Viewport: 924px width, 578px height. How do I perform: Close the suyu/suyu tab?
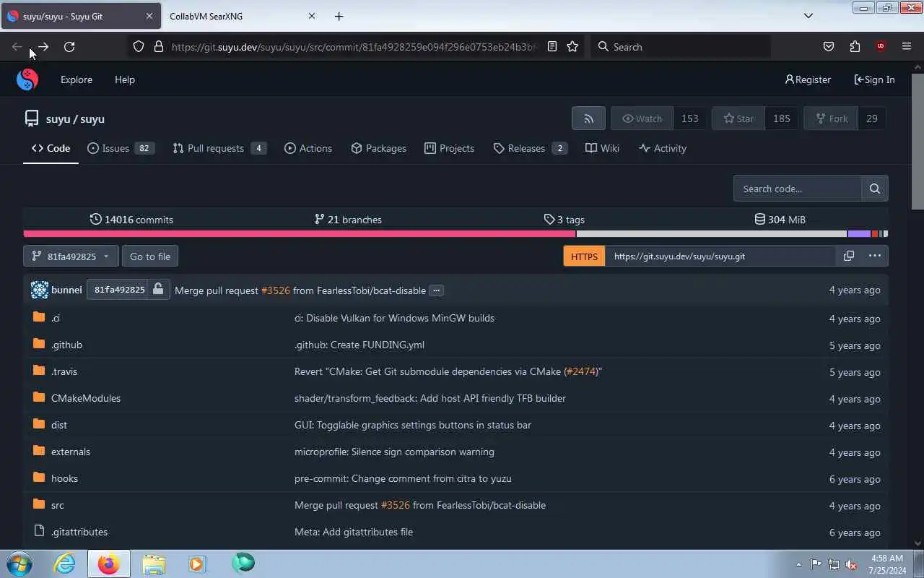click(x=149, y=16)
